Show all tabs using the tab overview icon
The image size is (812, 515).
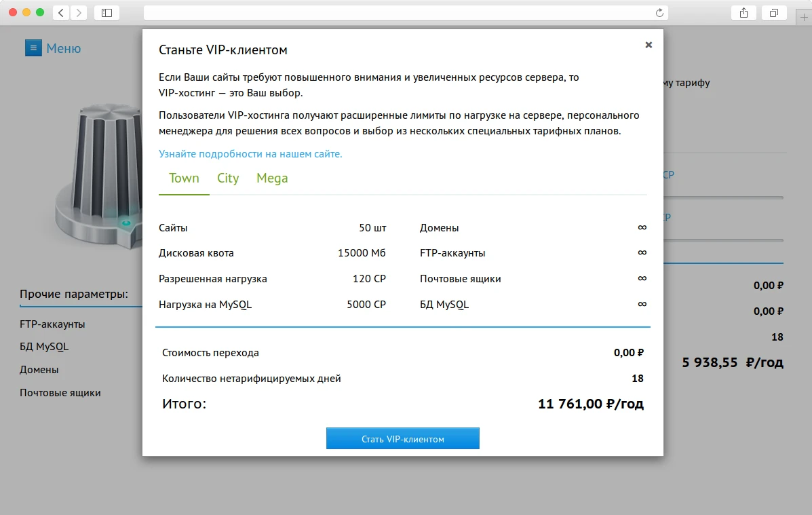[x=774, y=12]
